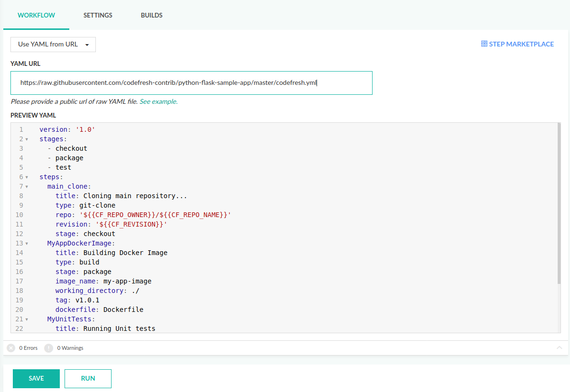
Task: Click the errors X icon
Action: [x=11, y=348]
